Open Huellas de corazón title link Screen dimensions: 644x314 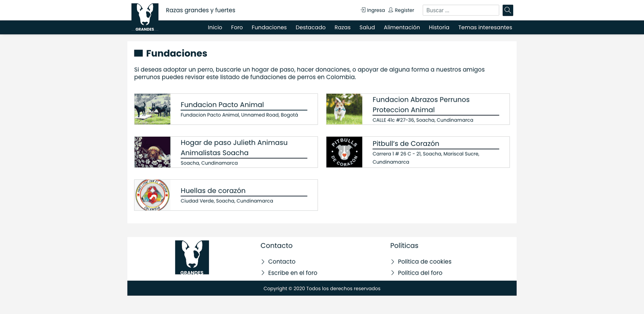(x=213, y=191)
